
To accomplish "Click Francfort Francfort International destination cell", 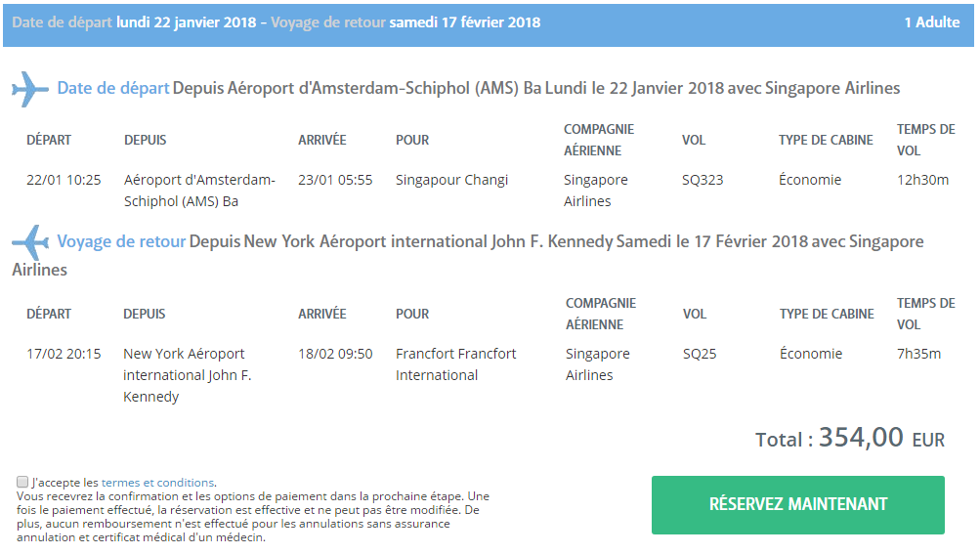I will 455,364.
